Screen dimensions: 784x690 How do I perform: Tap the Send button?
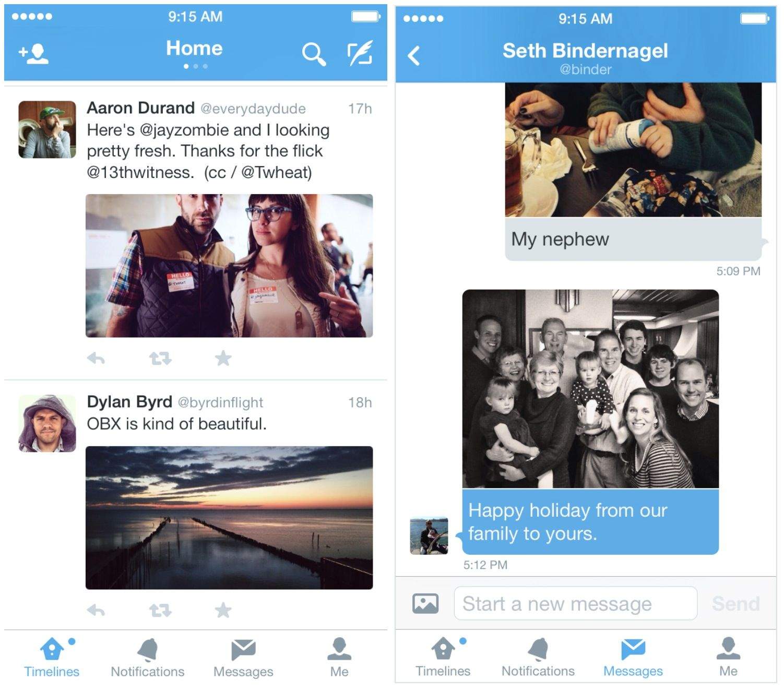tap(736, 604)
